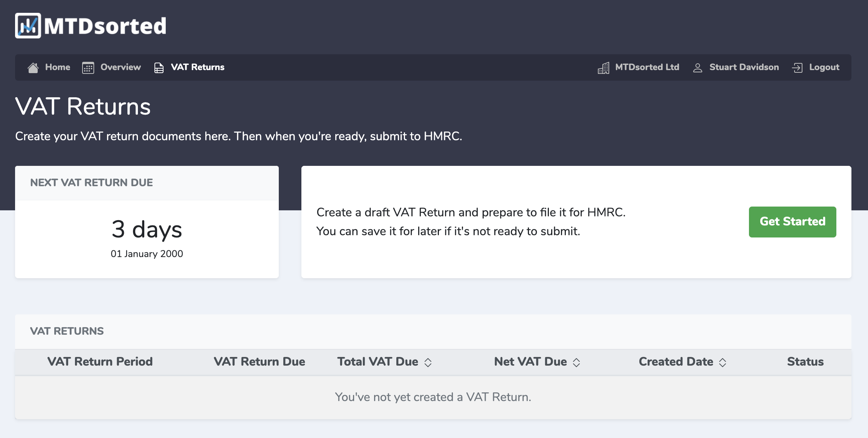Click the MTDsorted chart logo icon

28,26
